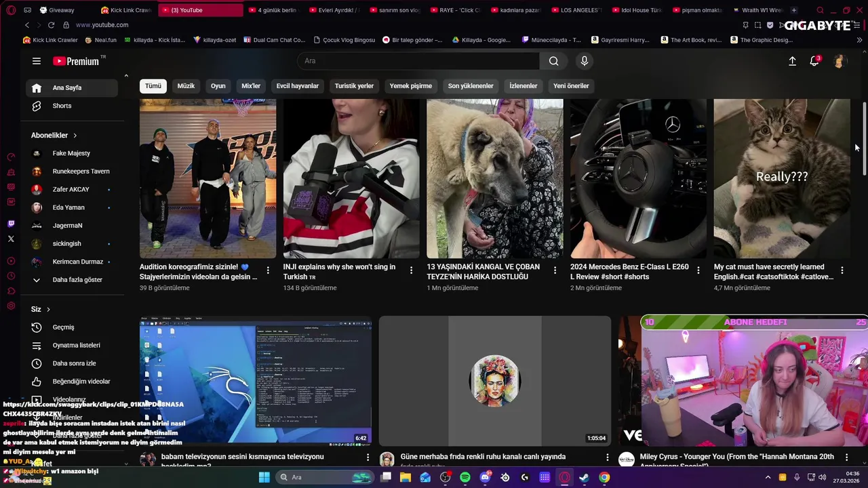Screen dimensions: 868x488
Task: Click the Twitch icon in Opera sidebar
Action: 11,224
